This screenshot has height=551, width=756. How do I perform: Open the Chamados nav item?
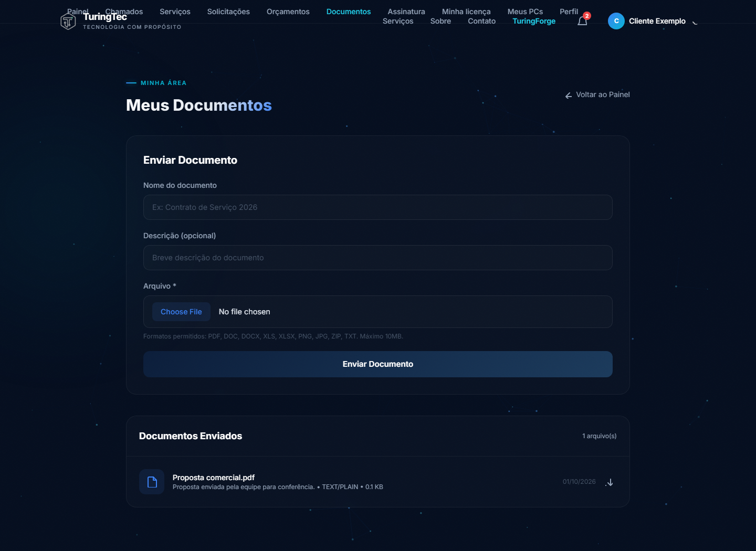pos(124,12)
